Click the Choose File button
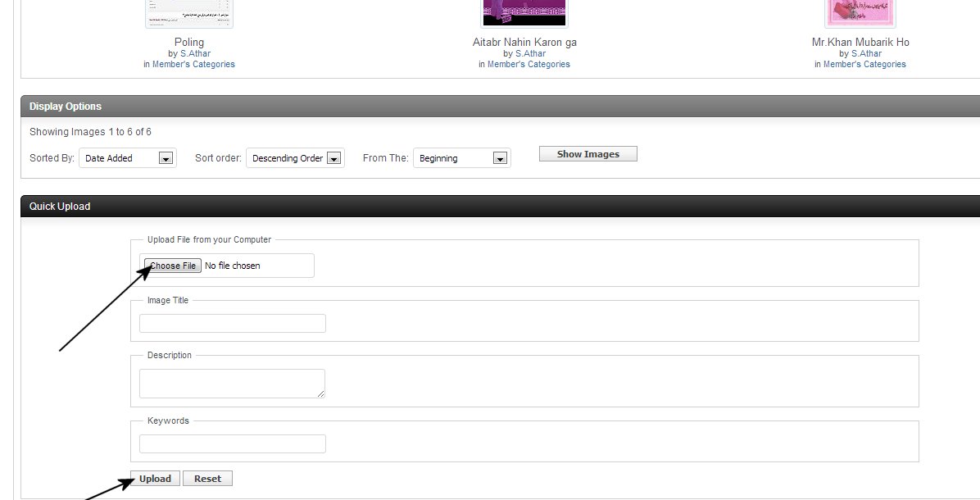 click(173, 266)
